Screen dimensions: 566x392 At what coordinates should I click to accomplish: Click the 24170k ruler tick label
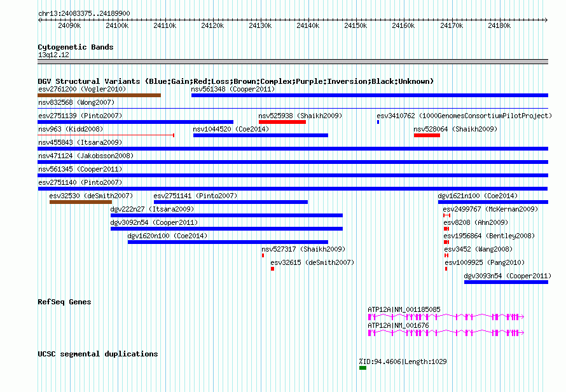pyautogui.click(x=452, y=25)
